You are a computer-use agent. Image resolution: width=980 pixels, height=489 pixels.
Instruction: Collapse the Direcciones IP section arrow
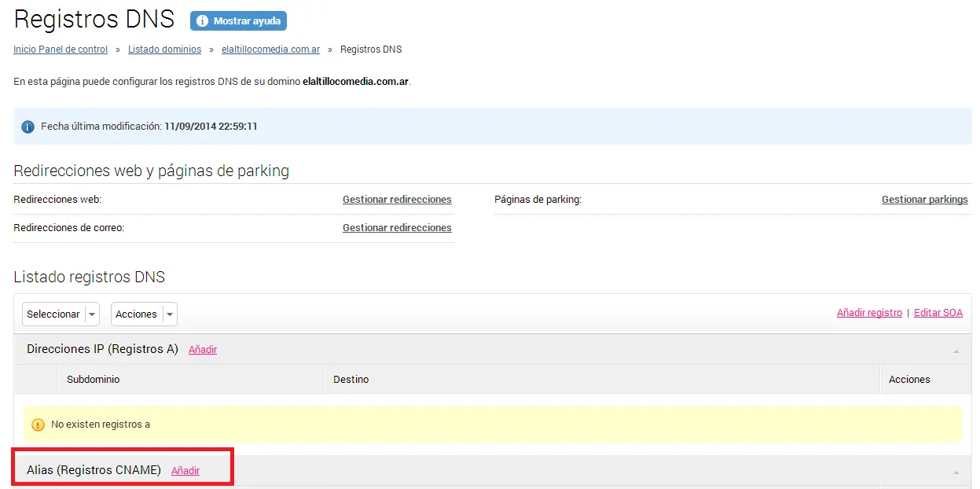(x=956, y=351)
